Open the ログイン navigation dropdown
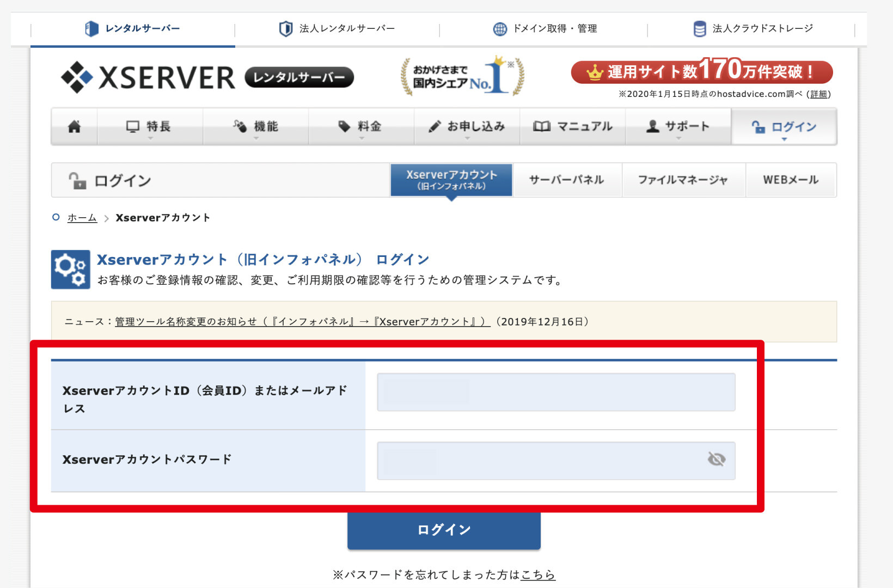Viewport: 893px width, 588px height. point(784,127)
